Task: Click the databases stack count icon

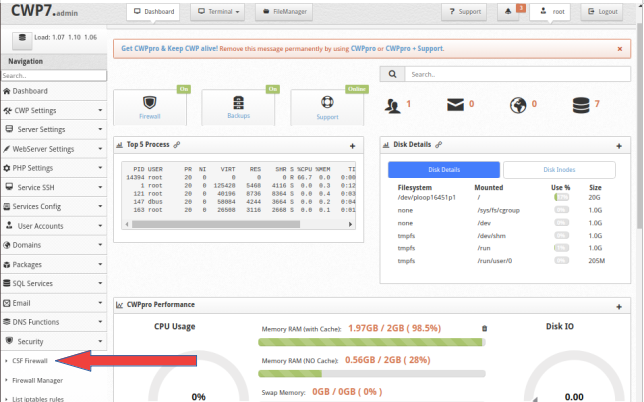Action: (x=581, y=105)
